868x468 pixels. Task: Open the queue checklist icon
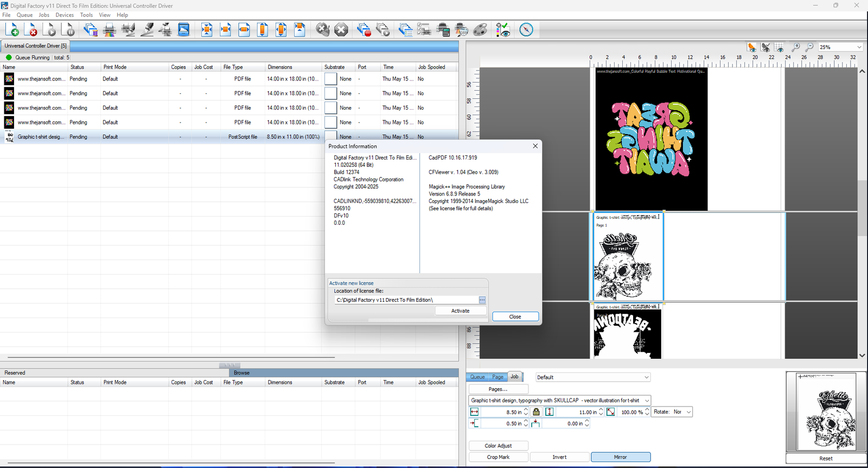pyautogui.click(x=424, y=30)
